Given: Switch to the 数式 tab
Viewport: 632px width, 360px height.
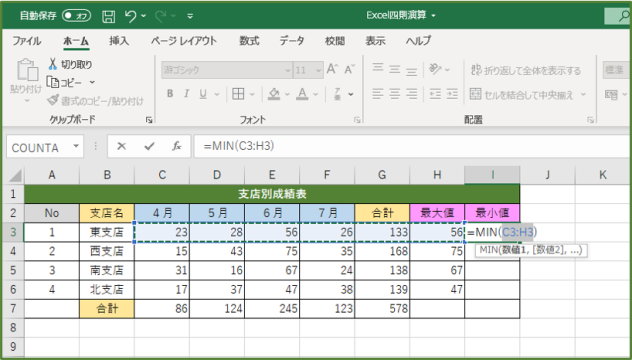Looking at the screenshot, I should click(x=249, y=41).
